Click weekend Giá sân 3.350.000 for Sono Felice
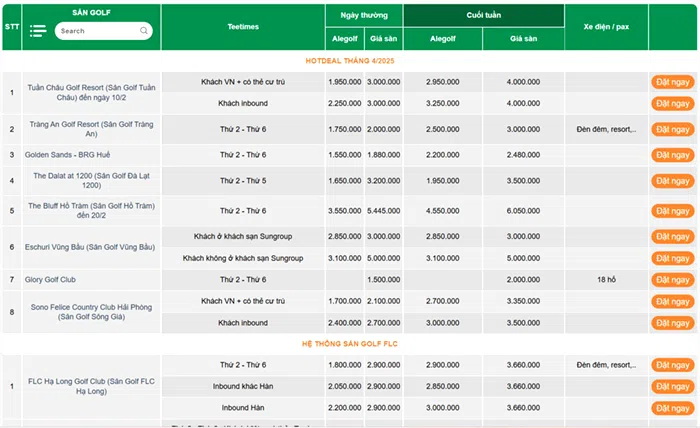 (523, 301)
